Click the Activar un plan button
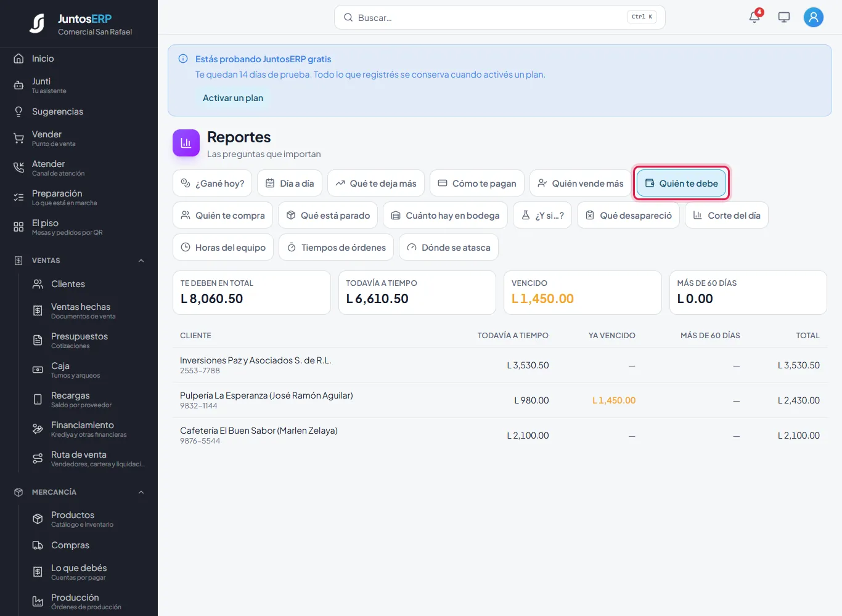 (x=233, y=98)
